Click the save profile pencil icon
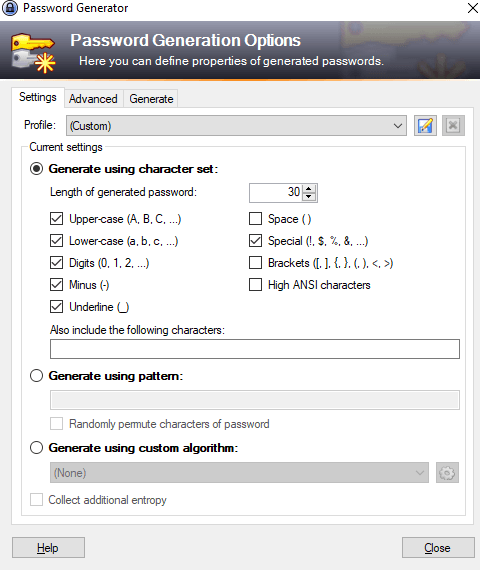This screenshot has width=480, height=570. (x=425, y=126)
